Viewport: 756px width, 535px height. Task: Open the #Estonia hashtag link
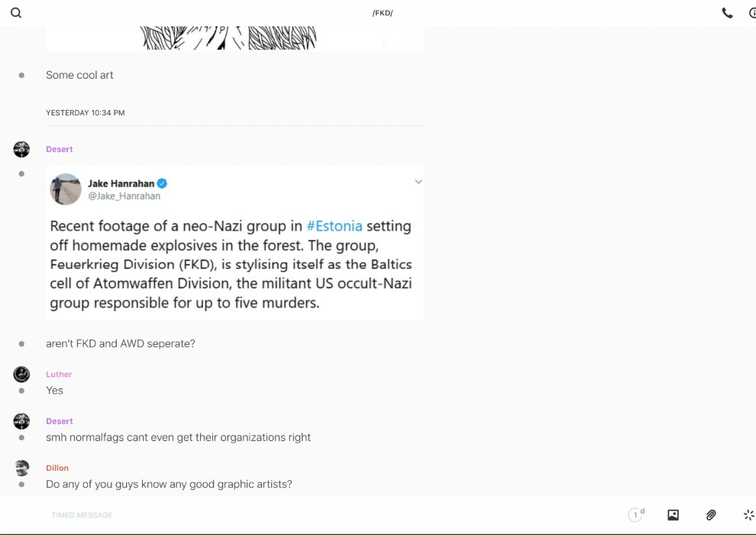pos(334,226)
